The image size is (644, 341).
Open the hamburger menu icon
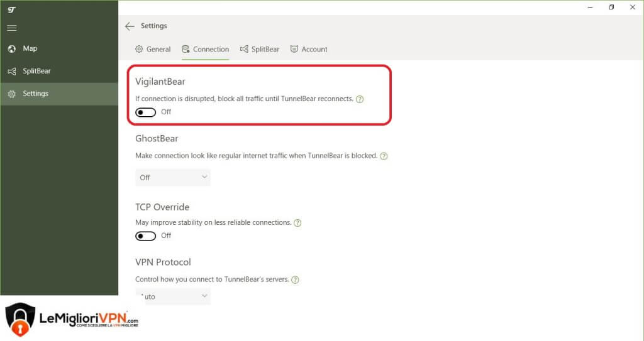click(12, 28)
